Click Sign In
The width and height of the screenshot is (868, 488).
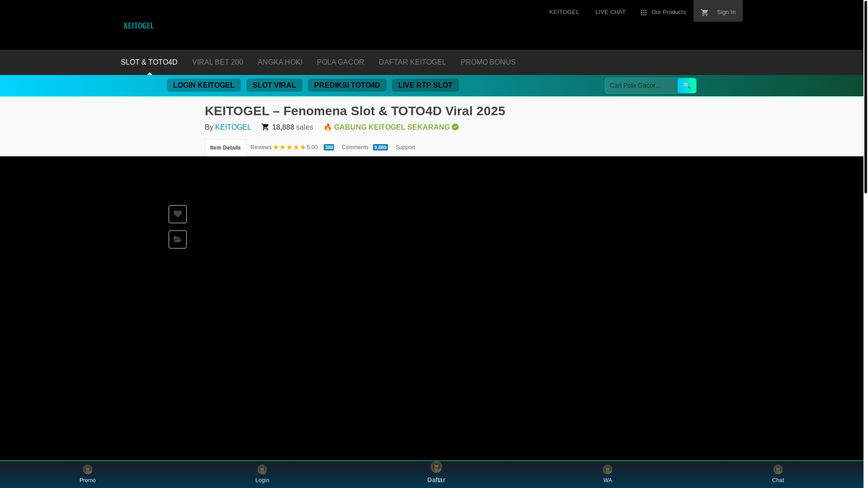point(726,12)
